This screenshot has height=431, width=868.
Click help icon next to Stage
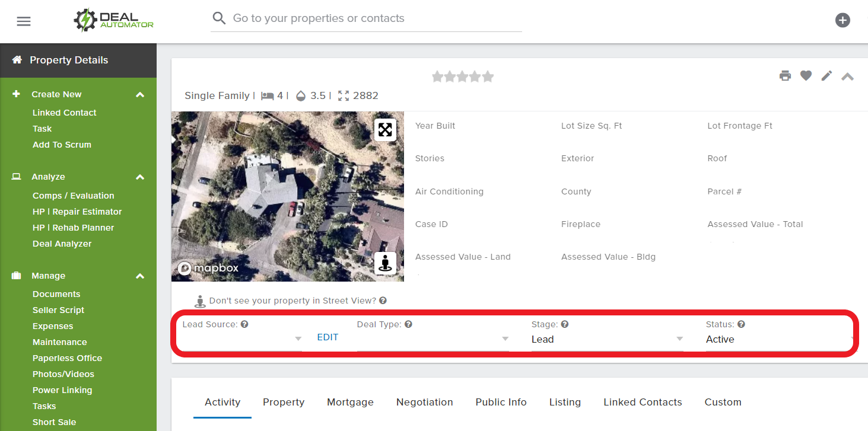click(x=565, y=324)
